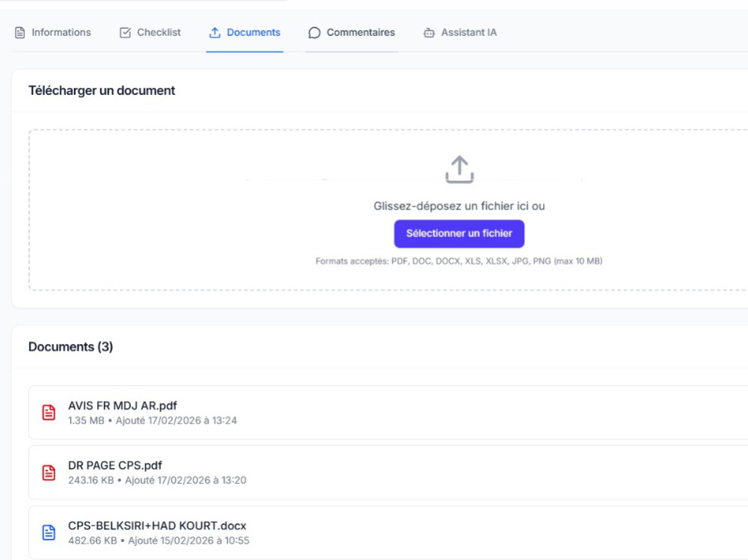Click Sélectionner un fichier button
The width and height of the screenshot is (748, 560).
pyautogui.click(x=459, y=234)
